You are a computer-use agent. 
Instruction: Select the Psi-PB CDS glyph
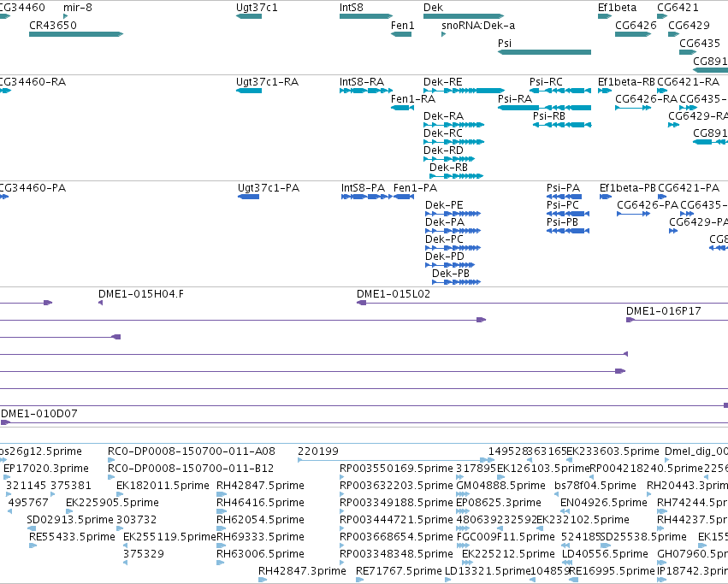point(568,231)
